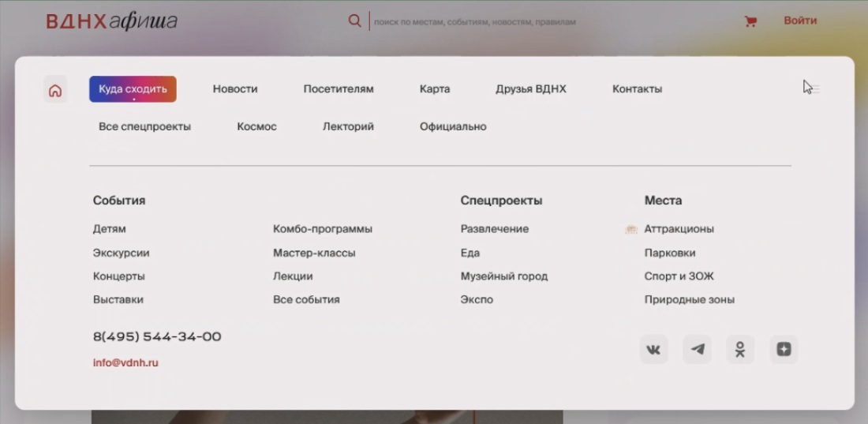The image size is (868, 424).
Task: Open the Все события link
Action: tap(306, 300)
